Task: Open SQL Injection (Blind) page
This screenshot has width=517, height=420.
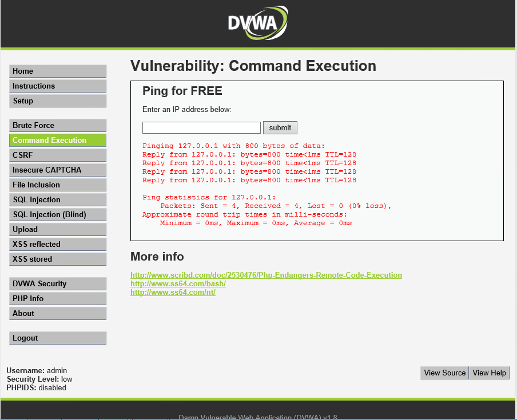Action: point(58,214)
